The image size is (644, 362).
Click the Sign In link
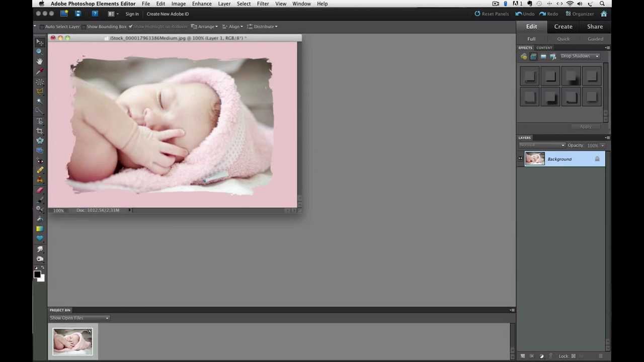point(132,14)
